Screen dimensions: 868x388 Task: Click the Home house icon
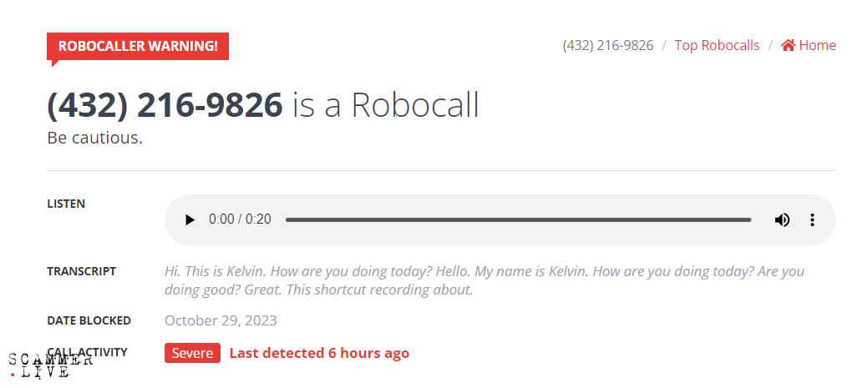click(x=788, y=45)
